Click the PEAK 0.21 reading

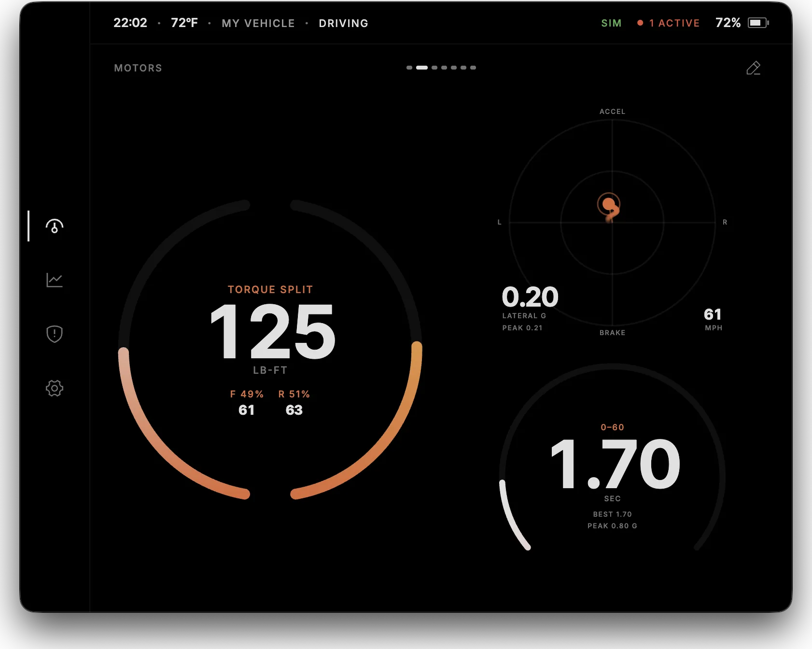point(522,328)
